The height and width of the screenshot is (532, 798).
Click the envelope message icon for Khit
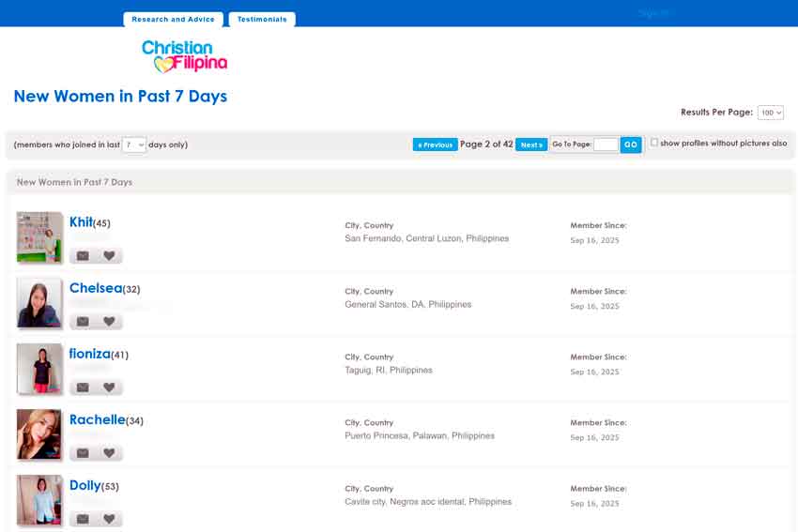coord(83,256)
